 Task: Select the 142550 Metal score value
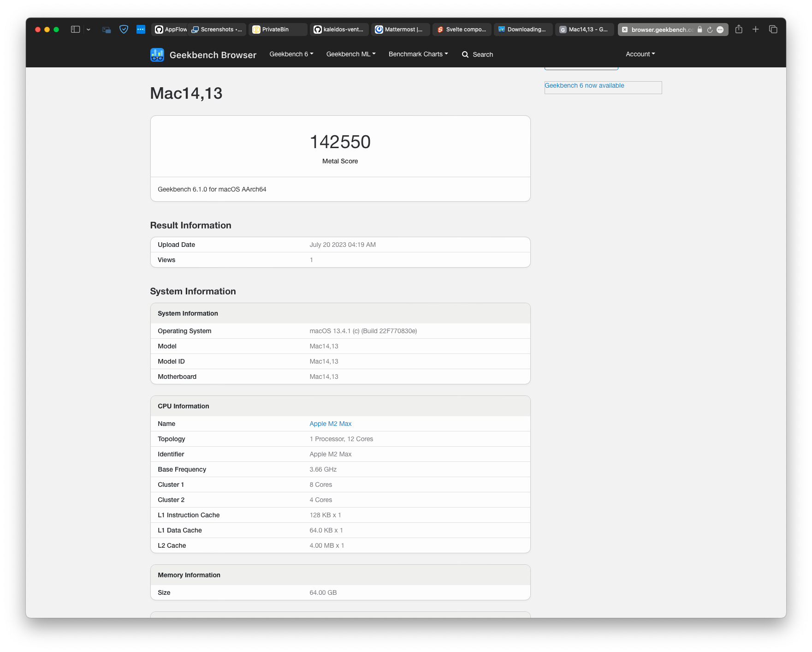click(x=340, y=142)
